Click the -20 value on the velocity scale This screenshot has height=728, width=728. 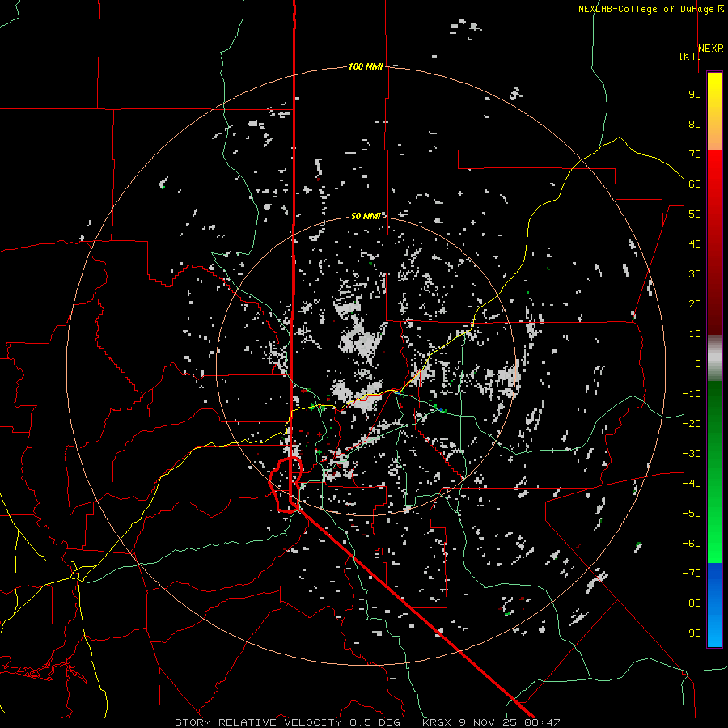click(692, 424)
